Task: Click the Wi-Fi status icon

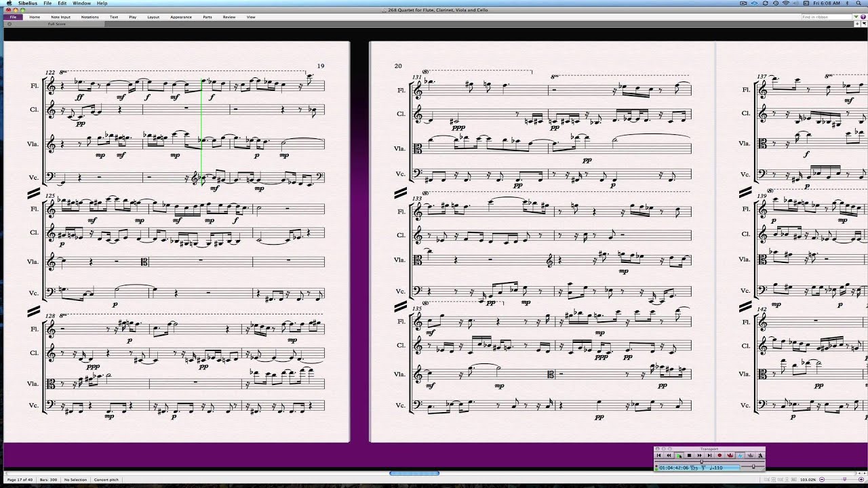Action: (x=786, y=3)
